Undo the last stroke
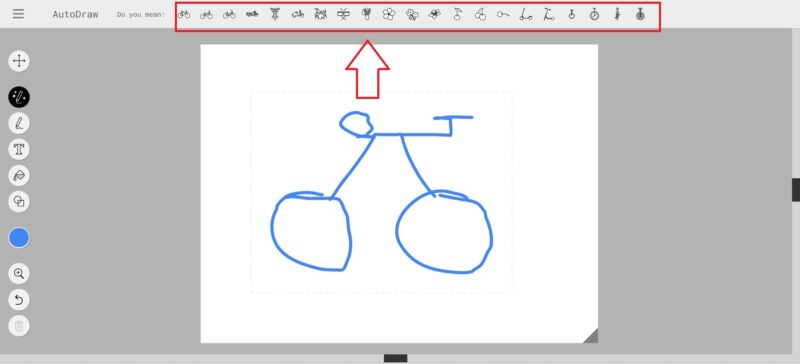The height and width of the screenshot is (364, 800). coord(19,300)
